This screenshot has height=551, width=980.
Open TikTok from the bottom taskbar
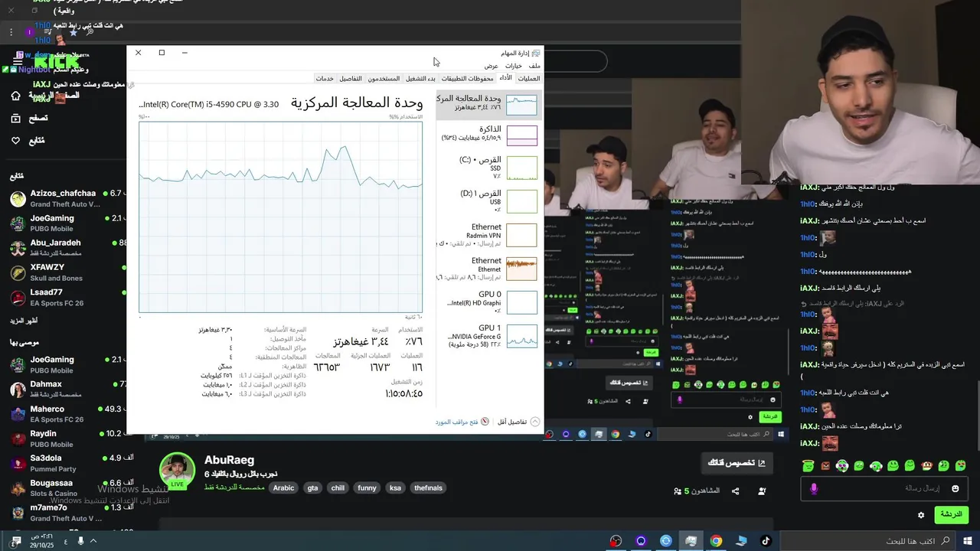tap(766, 541)
